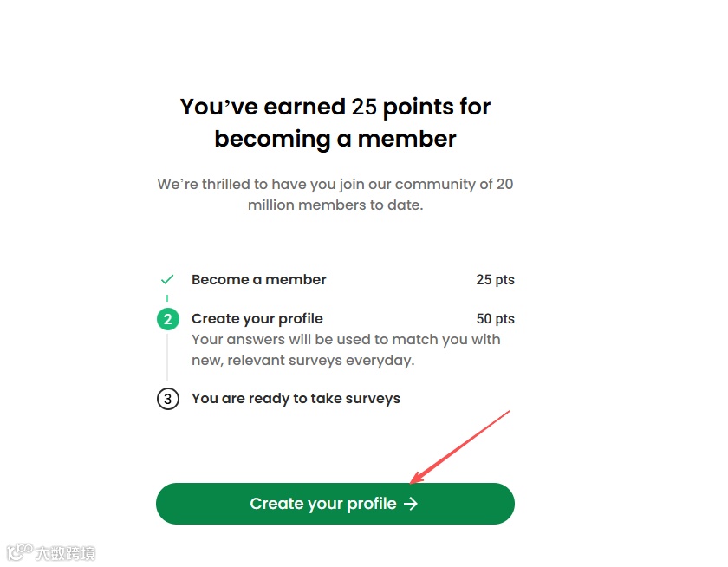The width and height of the screenshot is (728, 567).
Task: Click the dashed green connector below the checkmark
Action: tap(167, 299)
